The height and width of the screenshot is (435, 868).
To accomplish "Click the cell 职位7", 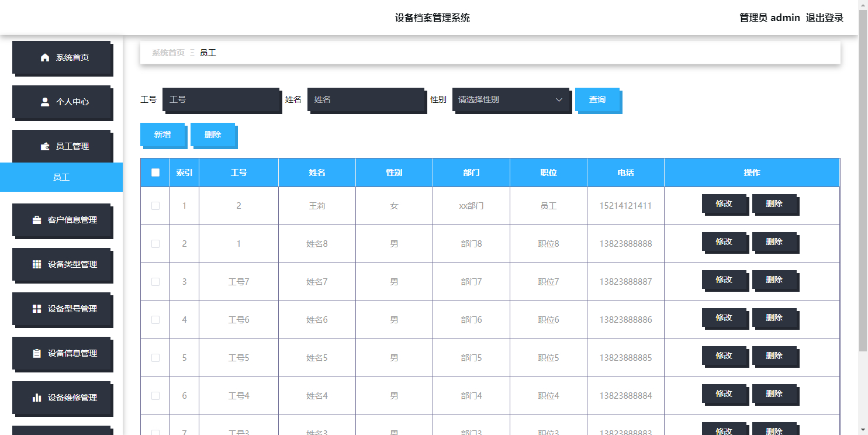I will pos(548,282).
